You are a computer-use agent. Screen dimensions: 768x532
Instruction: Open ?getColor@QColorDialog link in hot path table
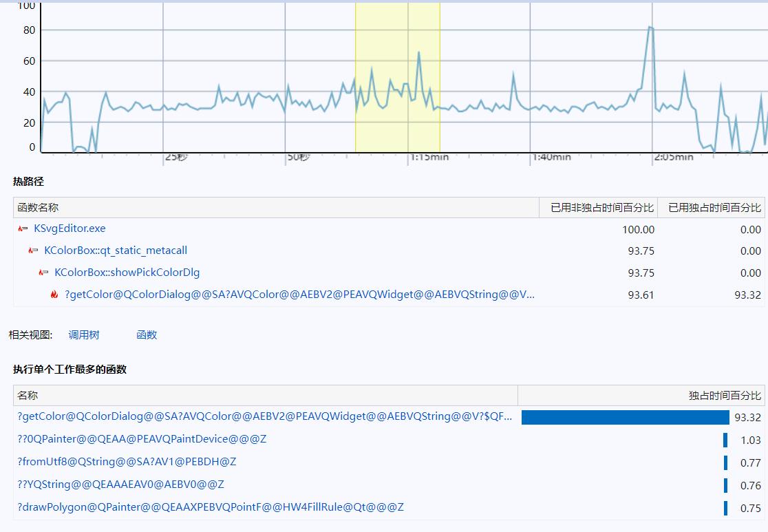300,295
